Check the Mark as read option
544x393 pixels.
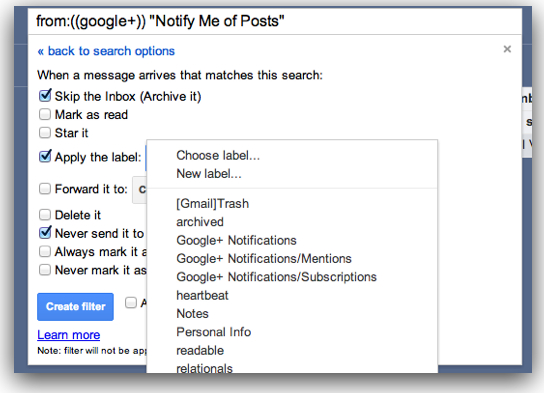click(45, 114)
